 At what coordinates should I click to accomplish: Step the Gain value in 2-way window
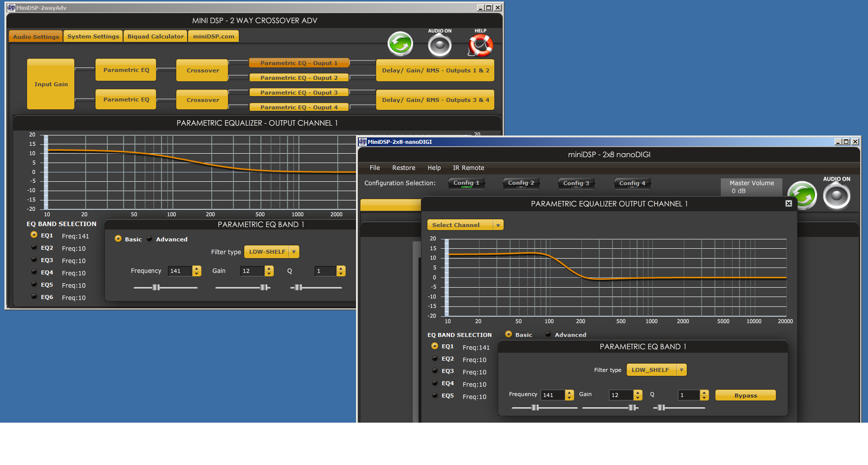click(x=269, y=271)
